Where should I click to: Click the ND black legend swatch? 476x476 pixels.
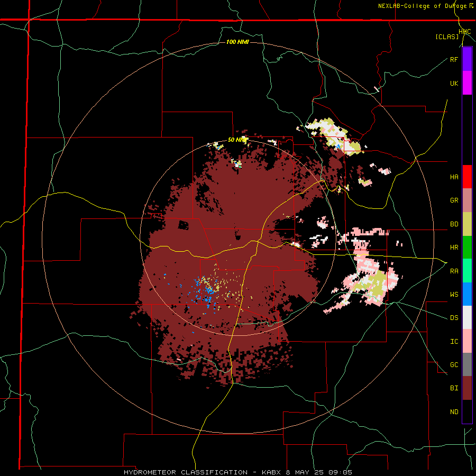click(467, 411)
